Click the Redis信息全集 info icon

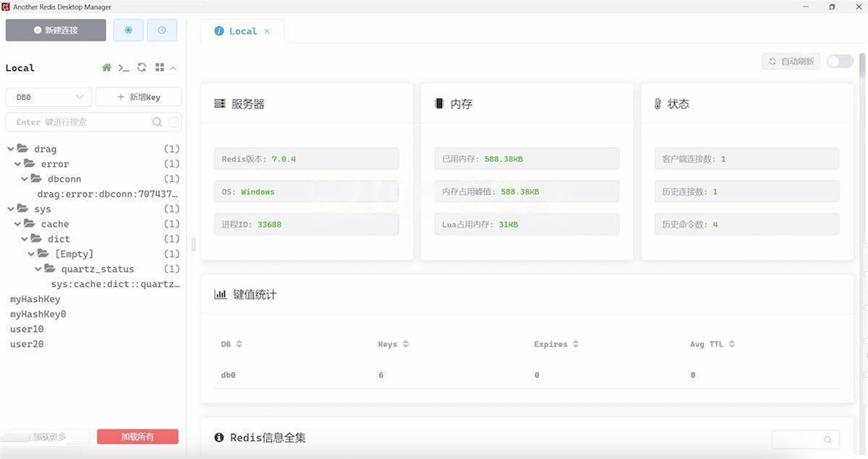click(219, 437)
